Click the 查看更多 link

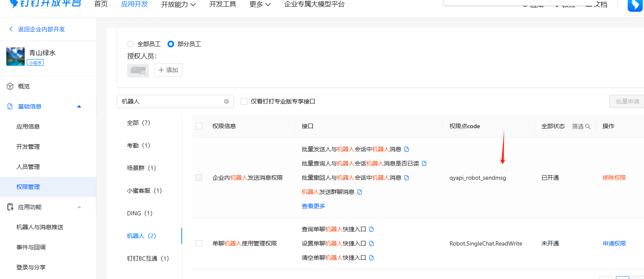(313, 206)
